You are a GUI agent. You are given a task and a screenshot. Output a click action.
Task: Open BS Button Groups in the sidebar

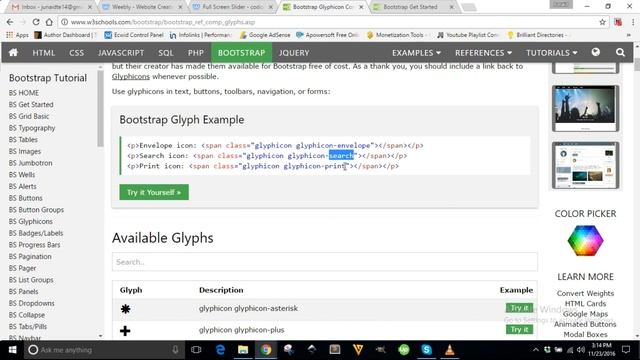(x=36, y=210)
